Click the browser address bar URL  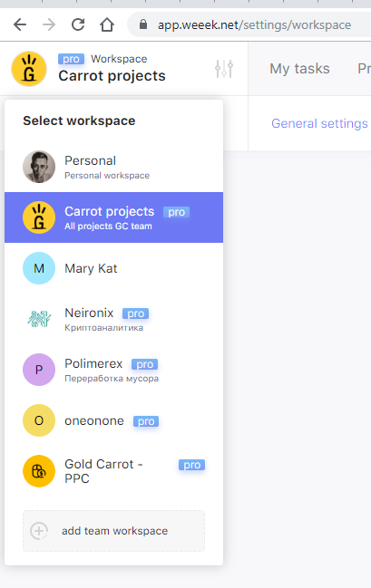(254, 25)
